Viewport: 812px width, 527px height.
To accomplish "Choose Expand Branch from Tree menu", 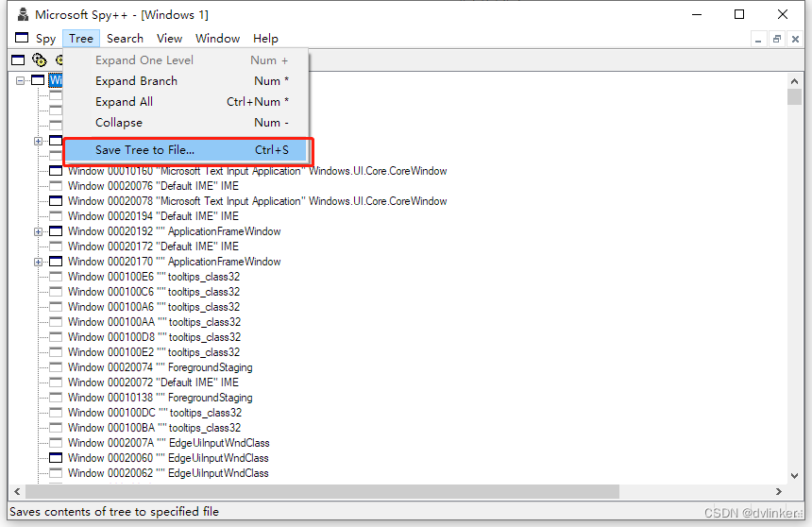I will tap(186, 81).
